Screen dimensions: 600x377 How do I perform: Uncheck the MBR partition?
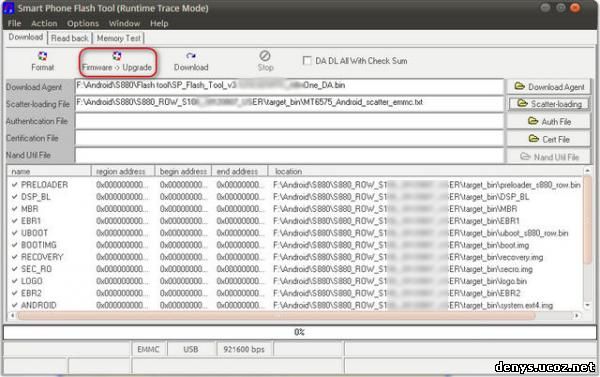tap(15, 209)
